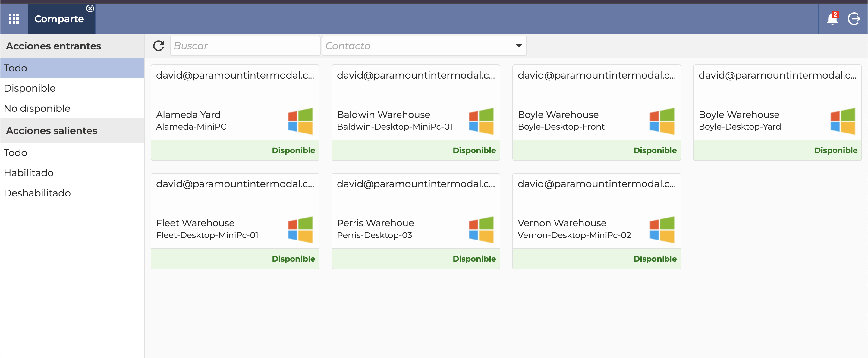Focus the Buscar search field

pos(245,46)
